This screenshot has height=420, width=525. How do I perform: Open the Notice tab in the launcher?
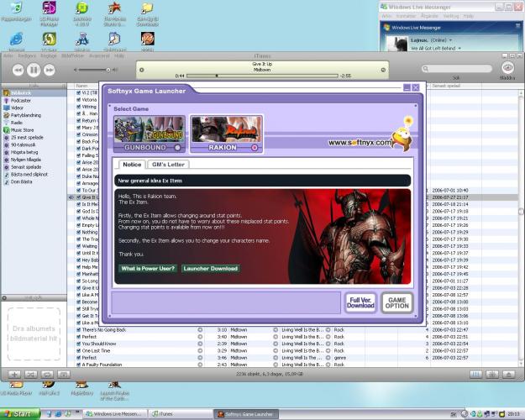[x=132, y=165]
